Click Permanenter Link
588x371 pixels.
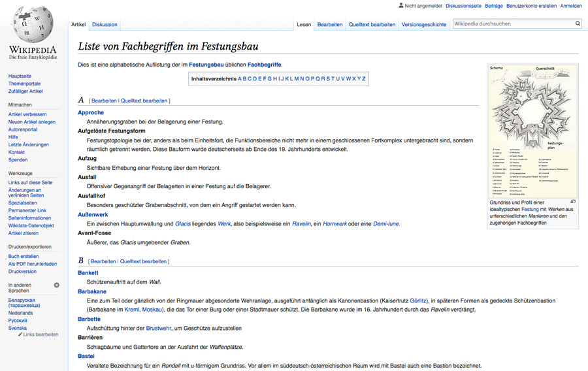27,210
